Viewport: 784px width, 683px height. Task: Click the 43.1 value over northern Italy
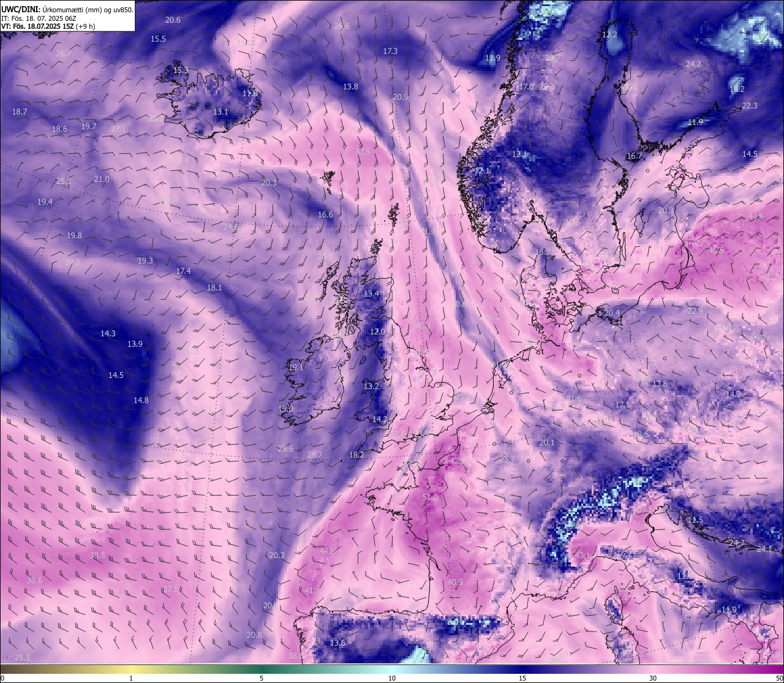(582, 555)
